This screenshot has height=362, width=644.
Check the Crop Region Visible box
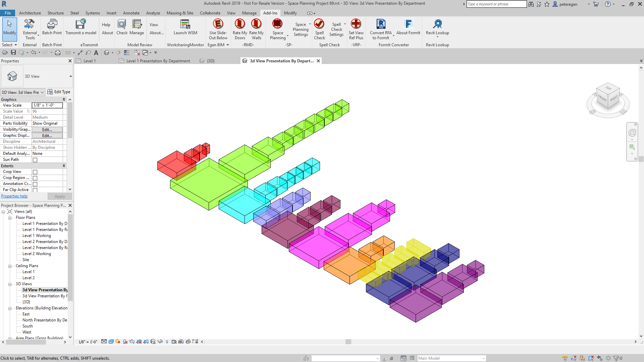[35, 178]
